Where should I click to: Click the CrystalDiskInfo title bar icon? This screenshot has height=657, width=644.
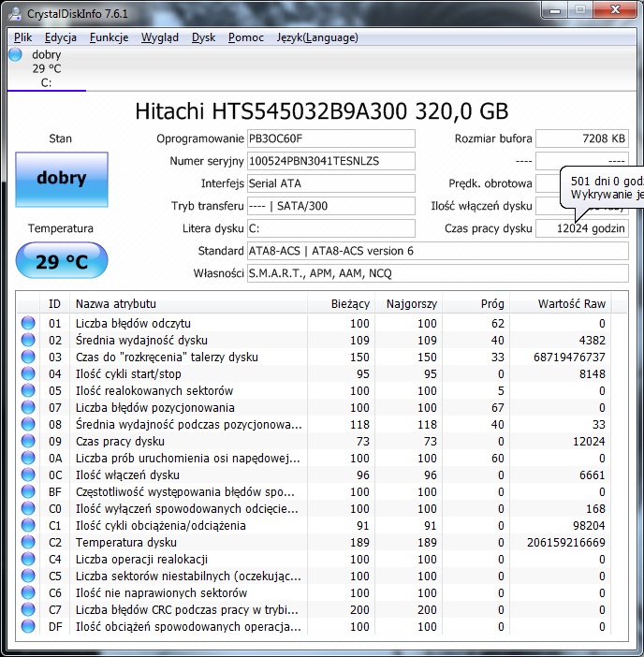pyautogui.click(x=15, y=14)
